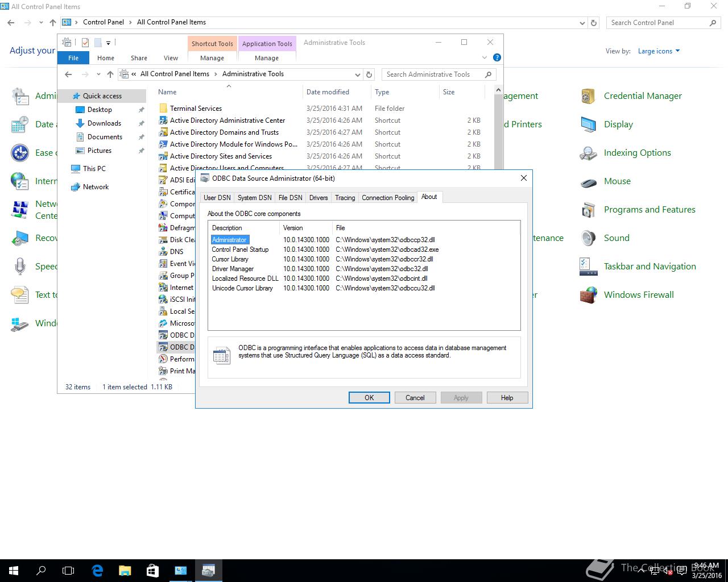Open the Windows Start menu
728x582 pixels.
(14, 571)
